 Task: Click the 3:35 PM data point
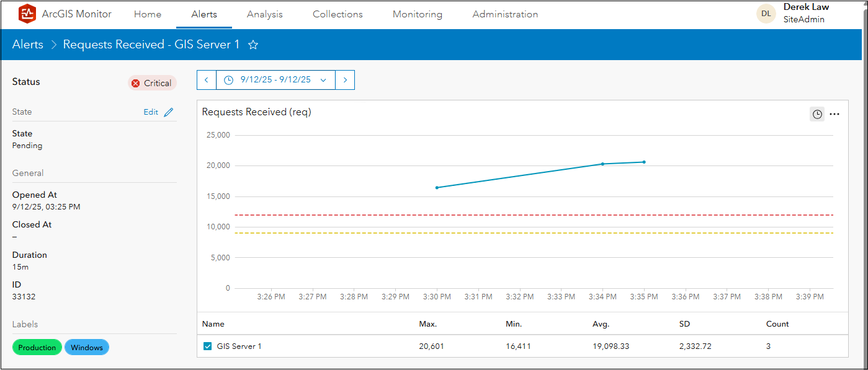[x=644, y=162]
